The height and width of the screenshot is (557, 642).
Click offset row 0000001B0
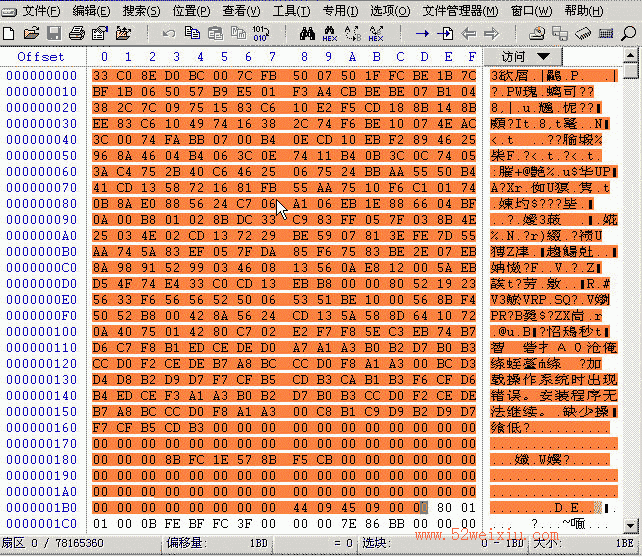tap(41, 508)
